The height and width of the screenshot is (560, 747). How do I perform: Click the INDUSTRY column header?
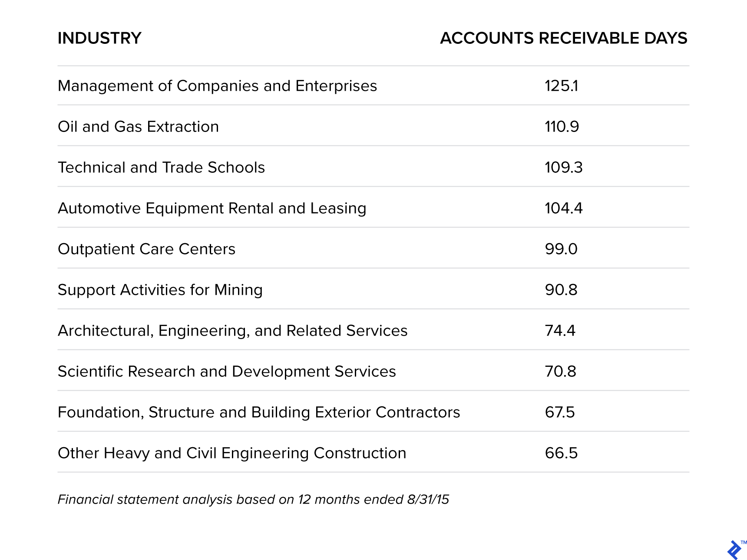[99, 38]
